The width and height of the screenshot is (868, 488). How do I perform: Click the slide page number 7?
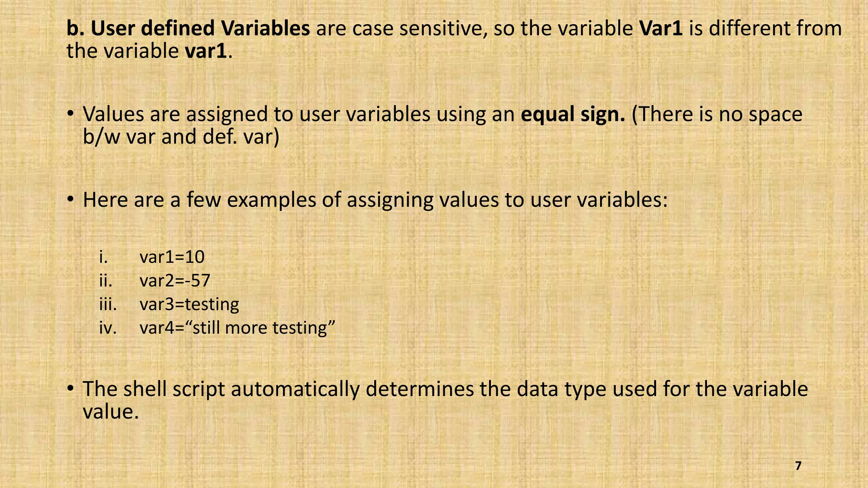(x=798, y=466)
